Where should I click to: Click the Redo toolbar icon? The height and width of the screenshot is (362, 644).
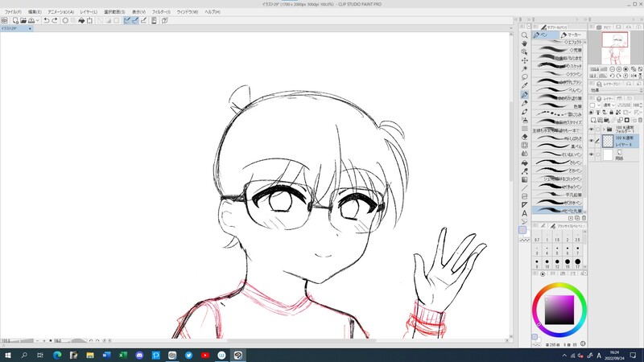55,21
